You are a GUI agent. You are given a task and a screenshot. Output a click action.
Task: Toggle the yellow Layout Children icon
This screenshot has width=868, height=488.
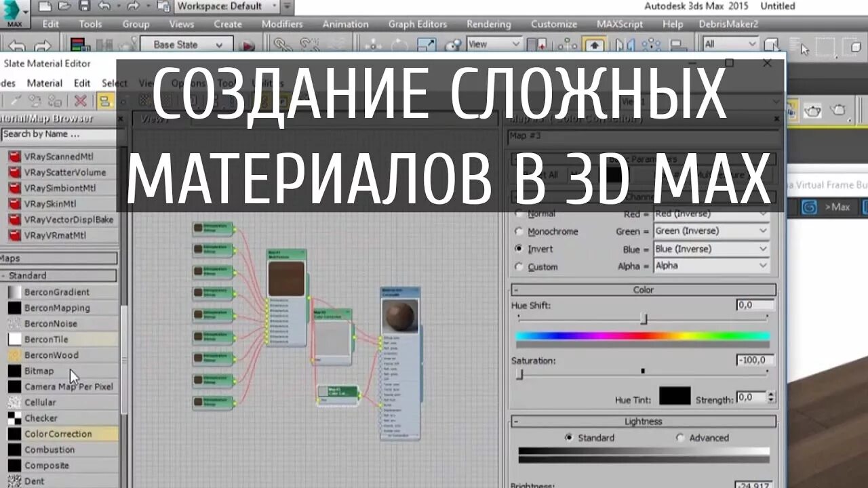(x=104, y=101)
